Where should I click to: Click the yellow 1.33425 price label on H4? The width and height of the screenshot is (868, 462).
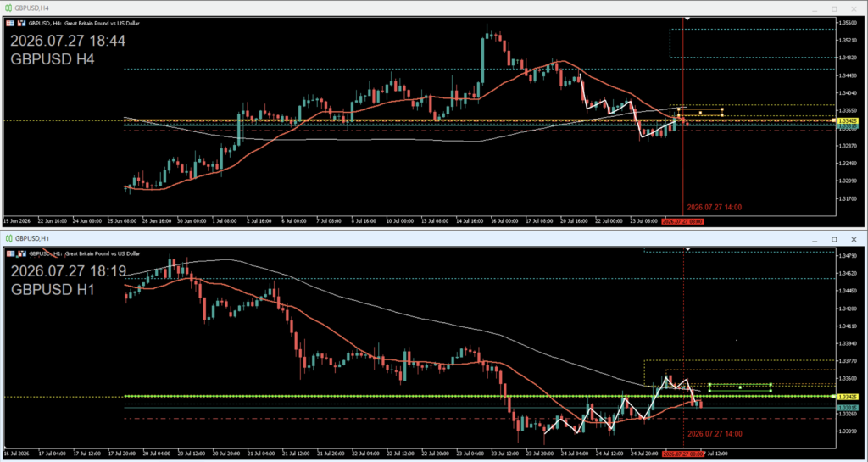(x=847, y=120)
